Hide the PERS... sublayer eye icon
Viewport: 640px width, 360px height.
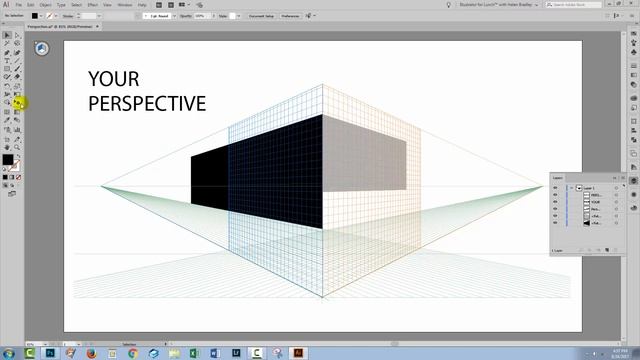pyautogui.click(x=555, y=195)
